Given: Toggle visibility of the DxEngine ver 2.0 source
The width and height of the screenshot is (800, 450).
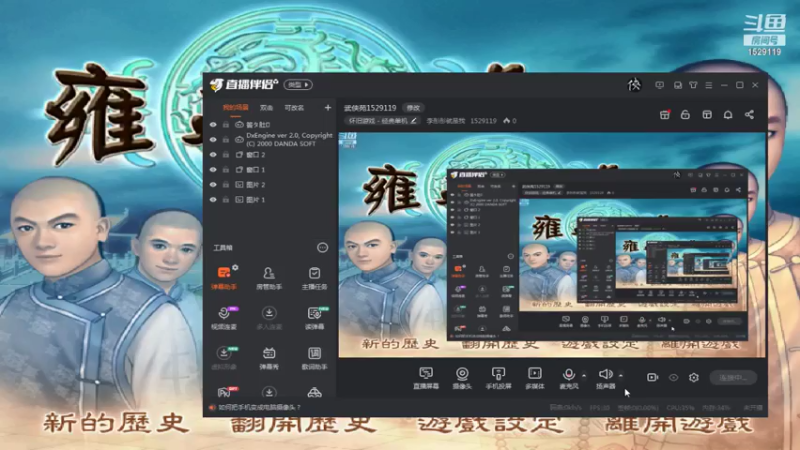Looking at the screenshot, I should tap(213, 140).
